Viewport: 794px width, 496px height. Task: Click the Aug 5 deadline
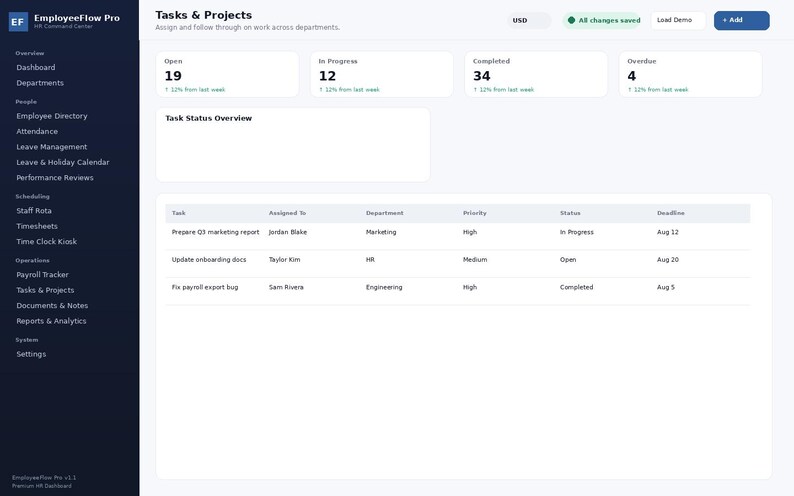[x=666, y=287]
